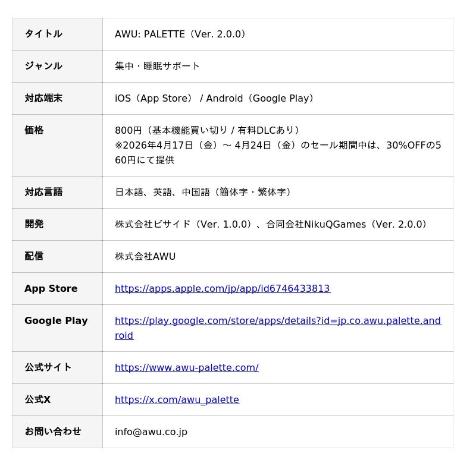The height and width of the screenshot is (466, 476).
Task: Click the developer text mentioning NikuQGames
Action: click(x=271, y=224)
